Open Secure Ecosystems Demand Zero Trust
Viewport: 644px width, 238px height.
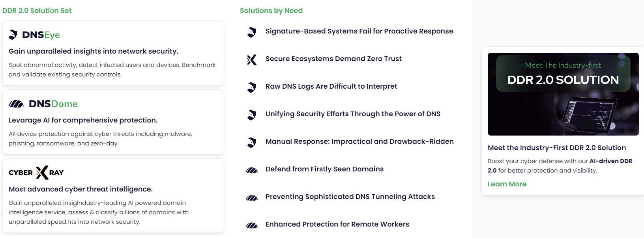333,59
